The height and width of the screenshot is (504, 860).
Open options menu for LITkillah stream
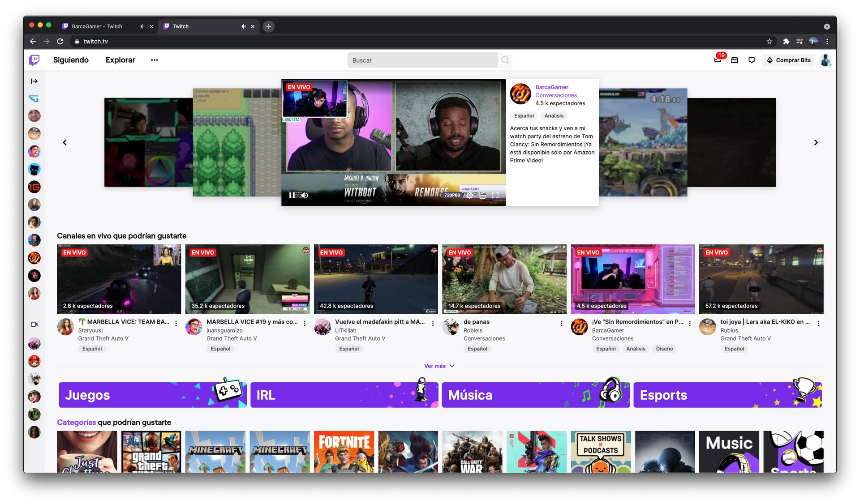click(433, 323)
